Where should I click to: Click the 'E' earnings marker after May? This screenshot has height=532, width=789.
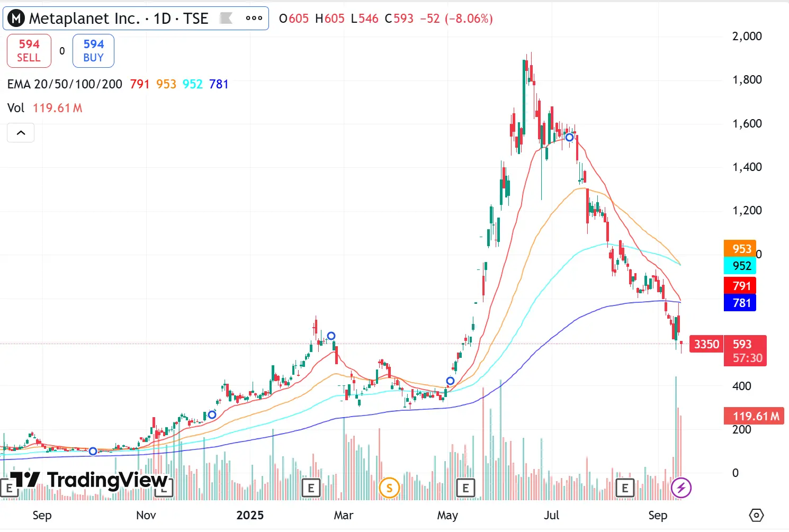point(465,488)
